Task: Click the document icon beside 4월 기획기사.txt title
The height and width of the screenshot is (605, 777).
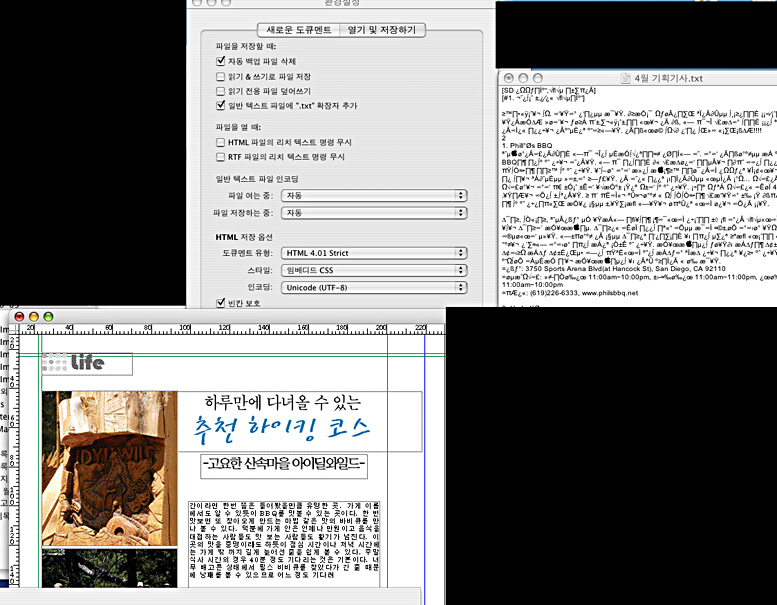Action: [x=611, y=78]
